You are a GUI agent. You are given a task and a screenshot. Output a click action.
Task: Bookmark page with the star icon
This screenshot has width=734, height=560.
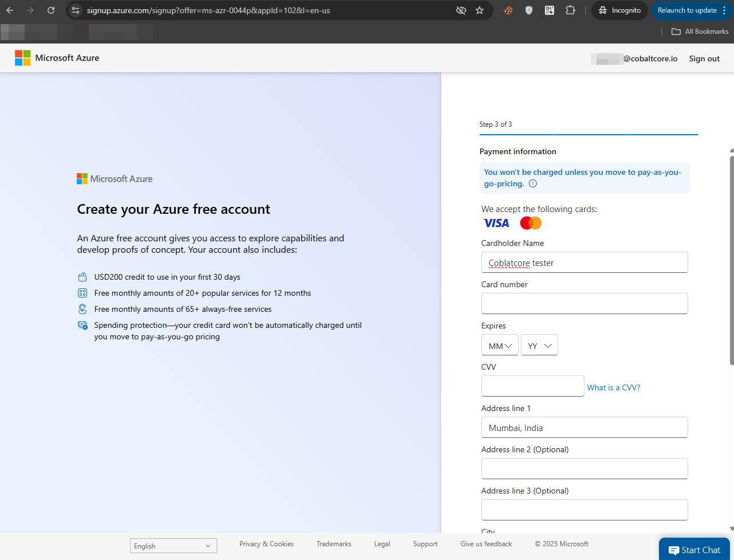[x=480, y=10]
